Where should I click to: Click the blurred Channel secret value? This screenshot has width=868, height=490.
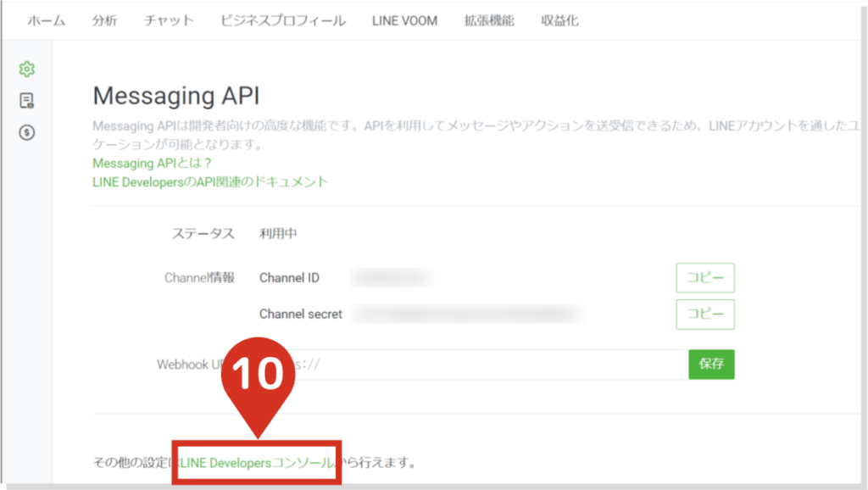tap(468, 315)
